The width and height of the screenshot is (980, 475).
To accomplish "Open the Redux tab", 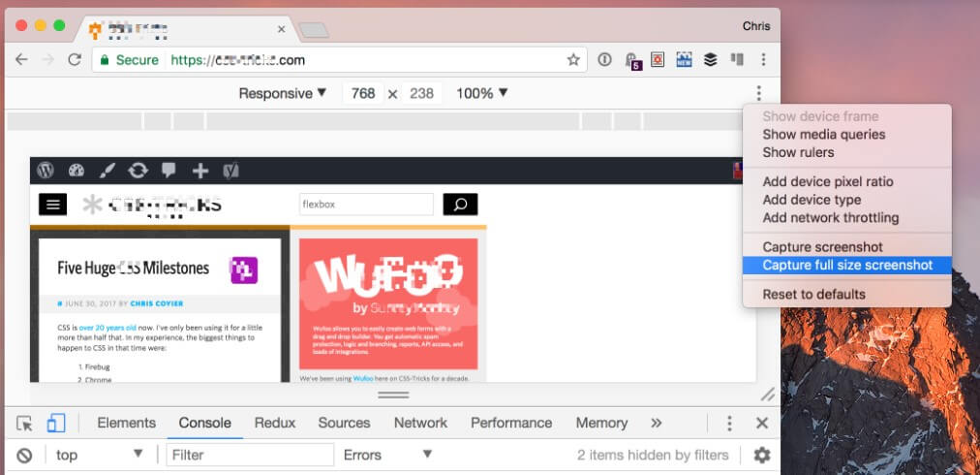I will pos(275,423).
